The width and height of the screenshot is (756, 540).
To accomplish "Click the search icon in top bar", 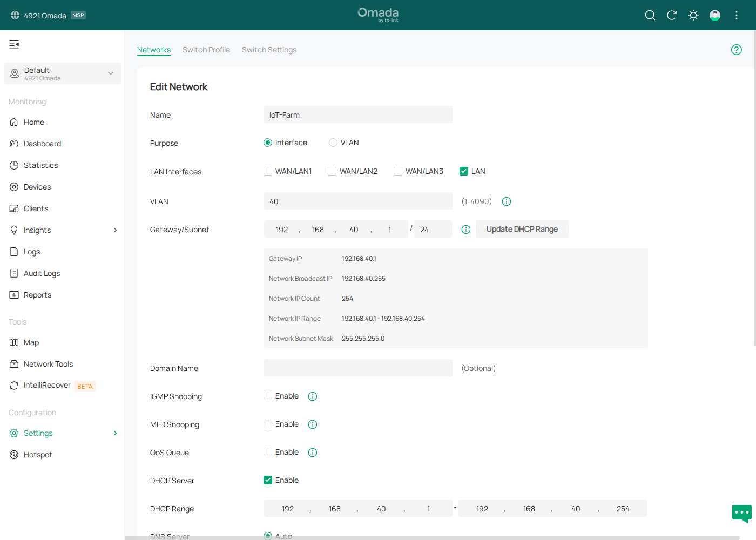I will (650, 15).
